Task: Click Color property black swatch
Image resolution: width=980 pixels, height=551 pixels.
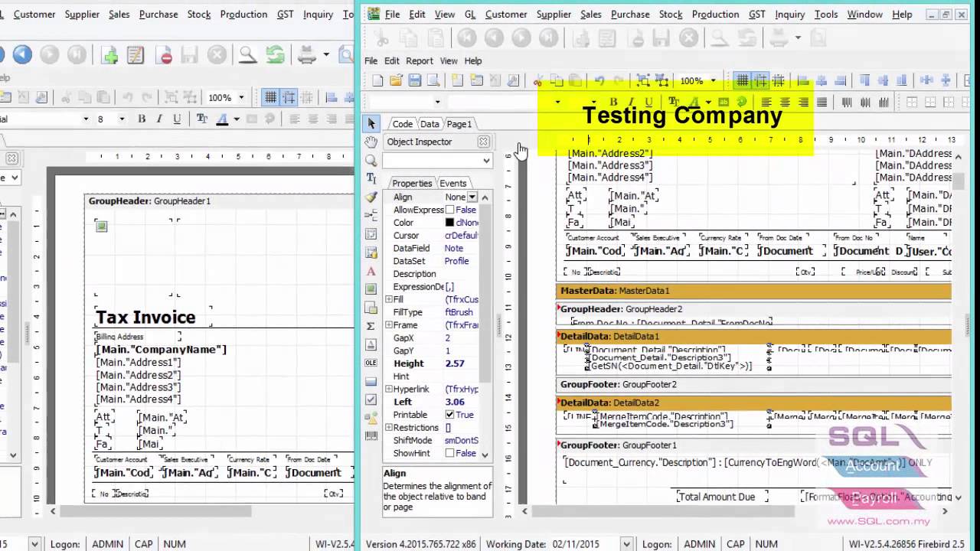Action: point(450,223)
